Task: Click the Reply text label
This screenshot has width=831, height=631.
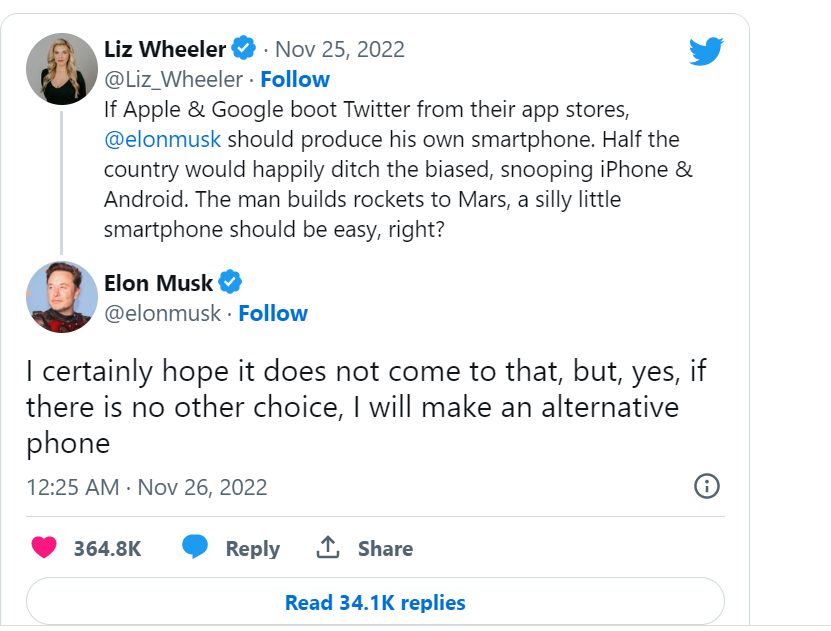Action: click(252, 549)
